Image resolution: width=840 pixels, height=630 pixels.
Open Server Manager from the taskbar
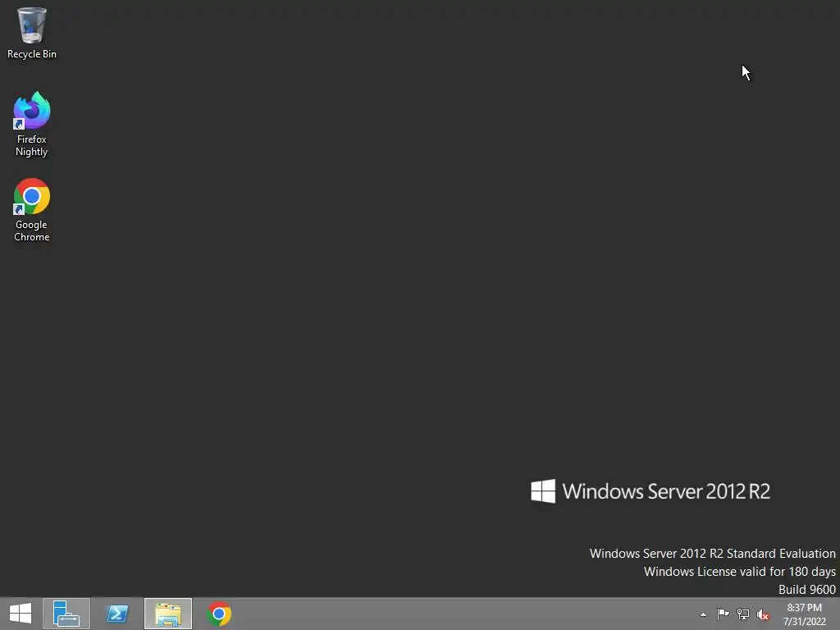pos(66,614)
